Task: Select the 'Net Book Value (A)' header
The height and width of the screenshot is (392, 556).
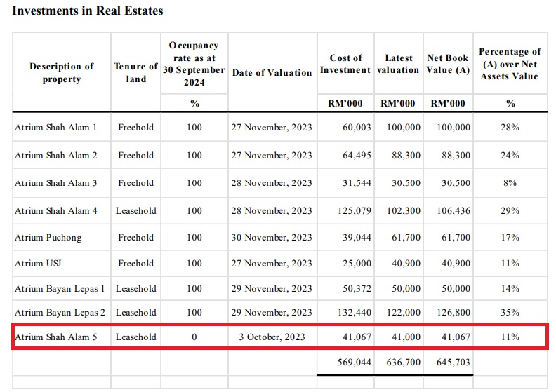Action: [448, 64]
